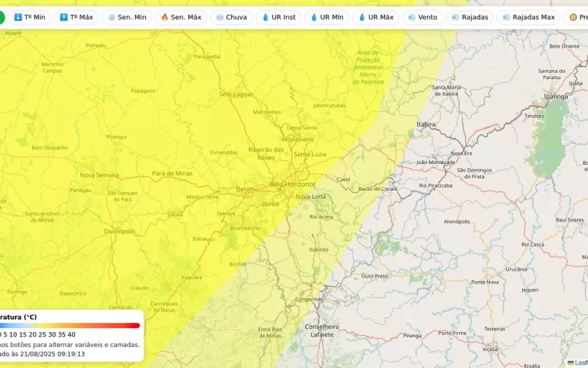Open the Rajadas wind gust layer
This screenshot has height=368, width=588.
click(470, 17)
